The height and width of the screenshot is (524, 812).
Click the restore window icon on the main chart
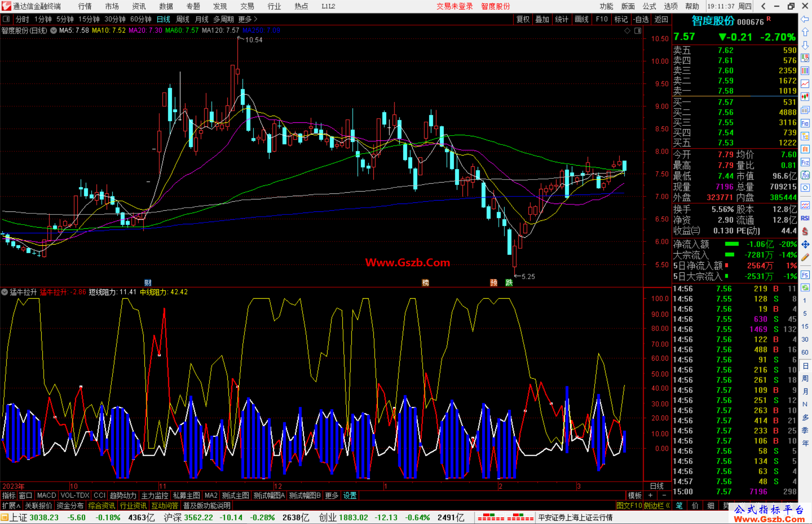click(638, 31)
